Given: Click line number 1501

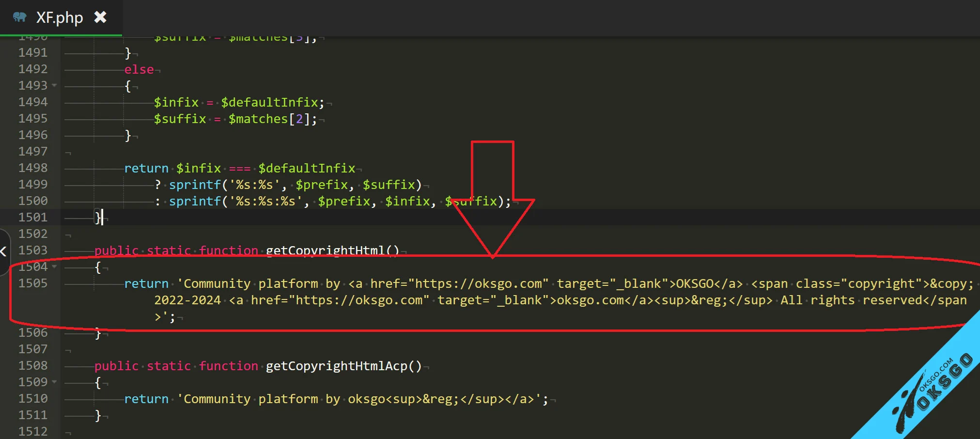Looking at the screenshot, I should point(33,217).
